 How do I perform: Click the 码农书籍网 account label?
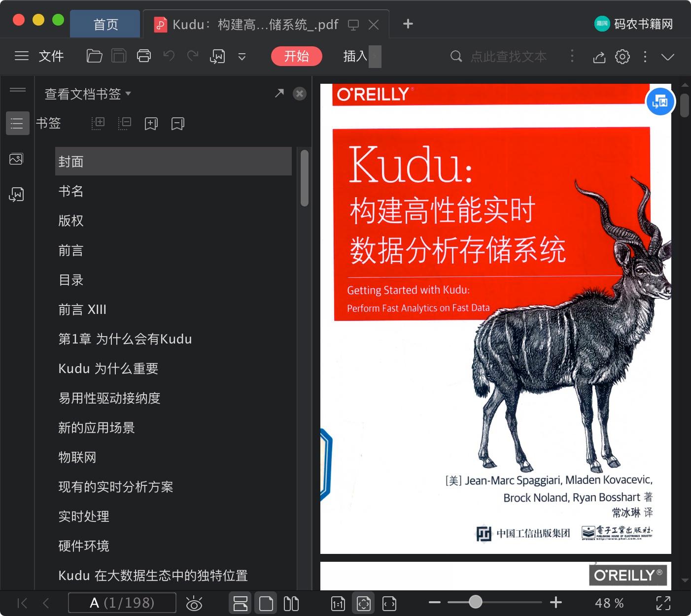(644, 24)
